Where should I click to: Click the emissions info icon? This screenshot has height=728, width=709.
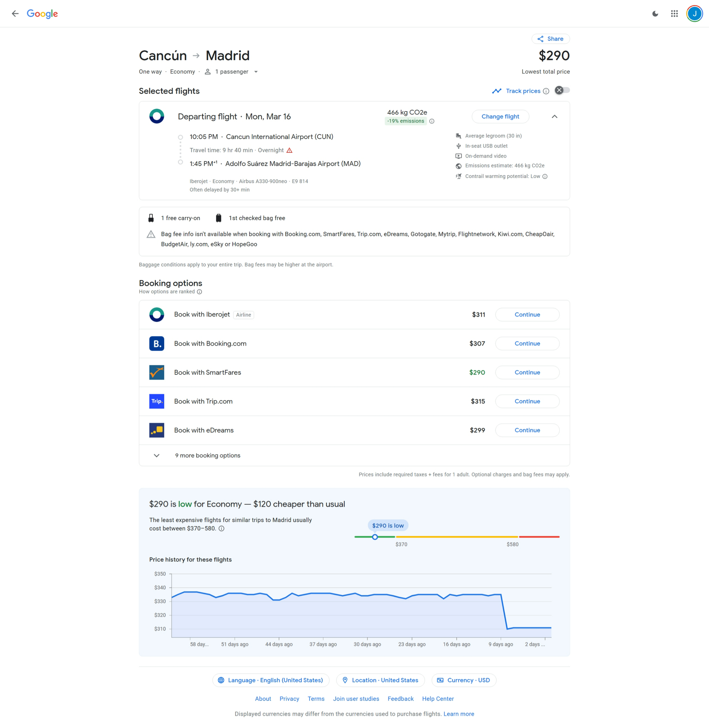point(432,121)
